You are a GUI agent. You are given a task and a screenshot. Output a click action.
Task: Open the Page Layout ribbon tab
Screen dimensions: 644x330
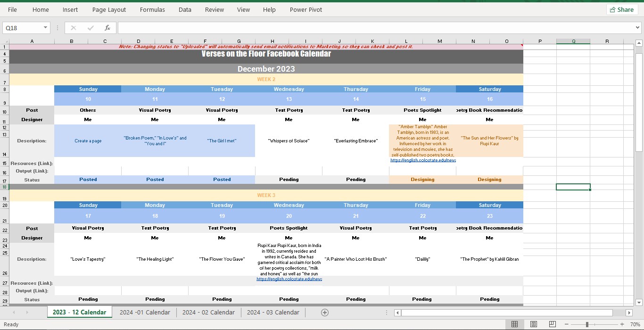109,9
